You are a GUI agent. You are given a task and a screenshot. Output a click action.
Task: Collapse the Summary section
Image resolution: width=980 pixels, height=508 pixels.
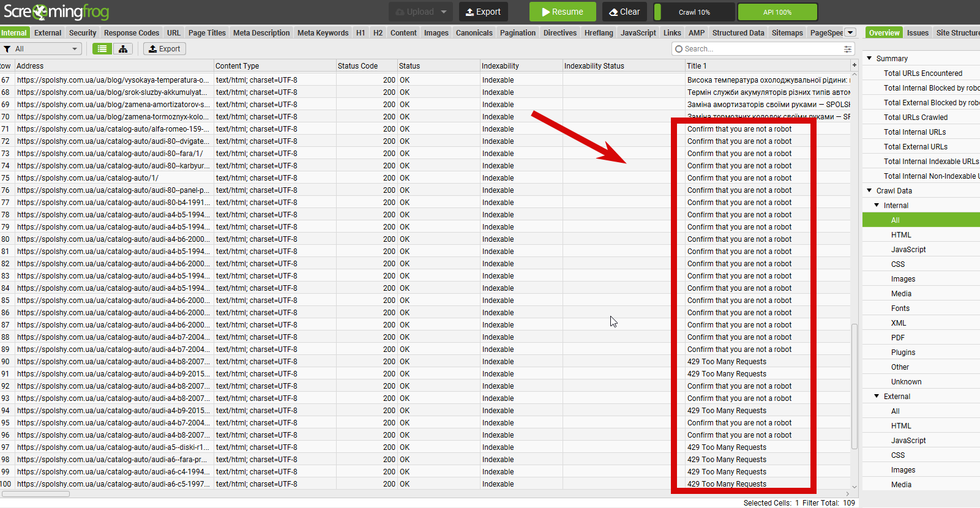tap(869, 58)
